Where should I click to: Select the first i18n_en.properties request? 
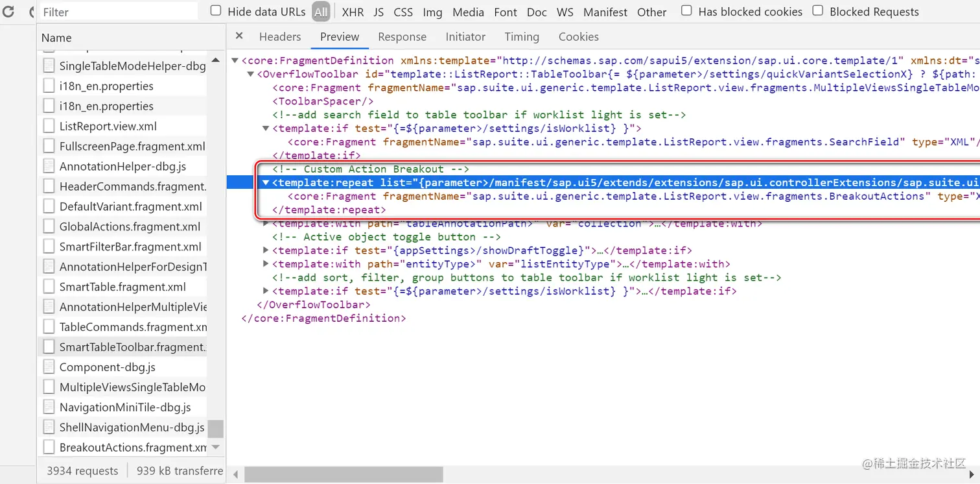122,86
